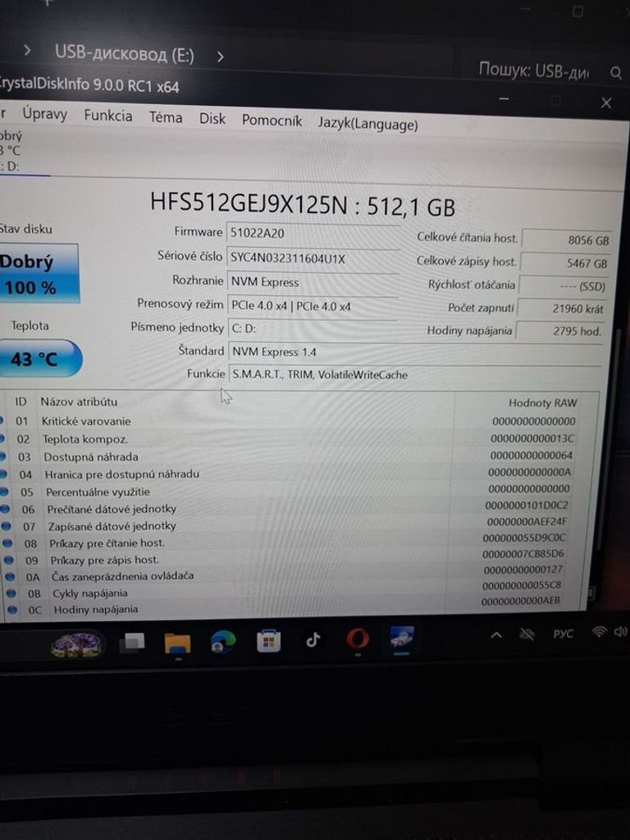The height and width of the screenshot is (840, 630).
Task: Click the power-on count value 21960 krát
Action: tap(561, 308)
